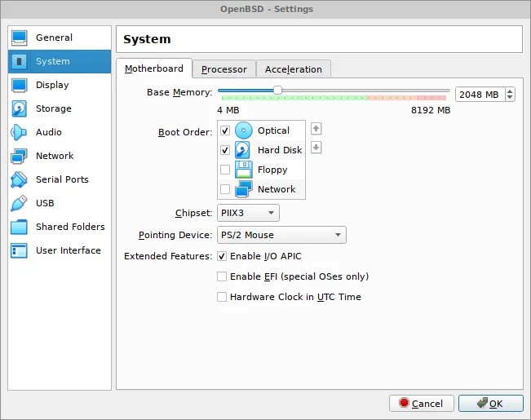Select the Storage disk icon
The height and width of the screenshot is (420, 531).
tap(20, 108)
